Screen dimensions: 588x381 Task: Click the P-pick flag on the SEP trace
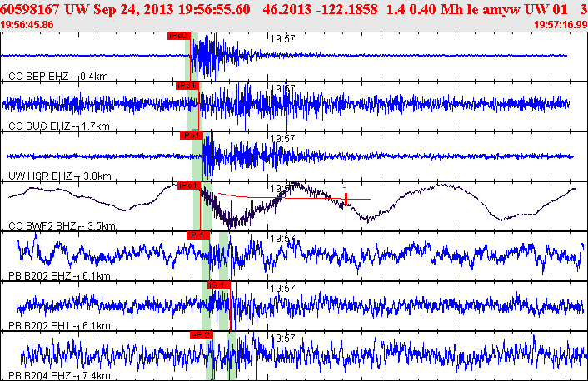178,36
